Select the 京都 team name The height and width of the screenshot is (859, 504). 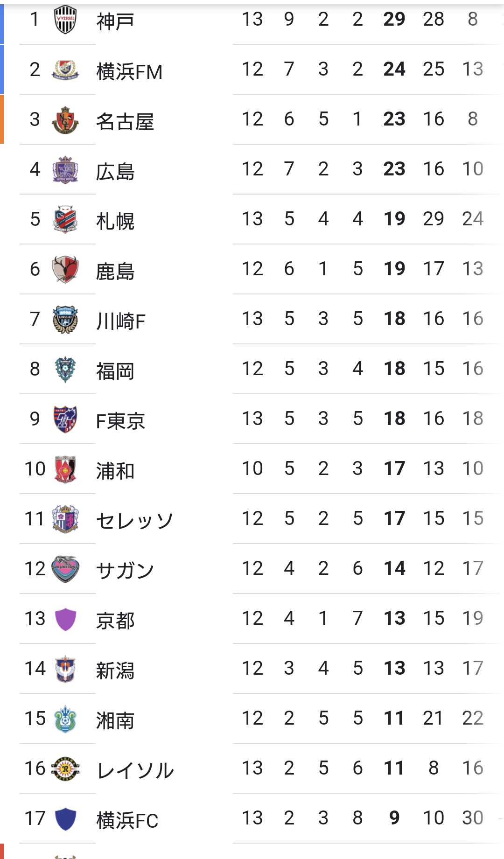(x=115, y=621)
